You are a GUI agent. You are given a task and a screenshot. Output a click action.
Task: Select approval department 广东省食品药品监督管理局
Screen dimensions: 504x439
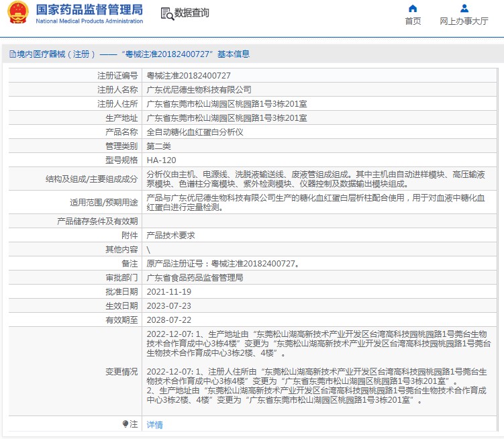click(x=195, y=277)
